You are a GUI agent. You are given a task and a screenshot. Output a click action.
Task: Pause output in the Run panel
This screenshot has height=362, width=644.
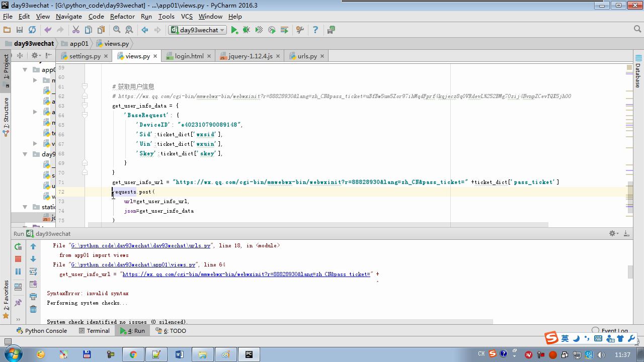pos(18,271)
